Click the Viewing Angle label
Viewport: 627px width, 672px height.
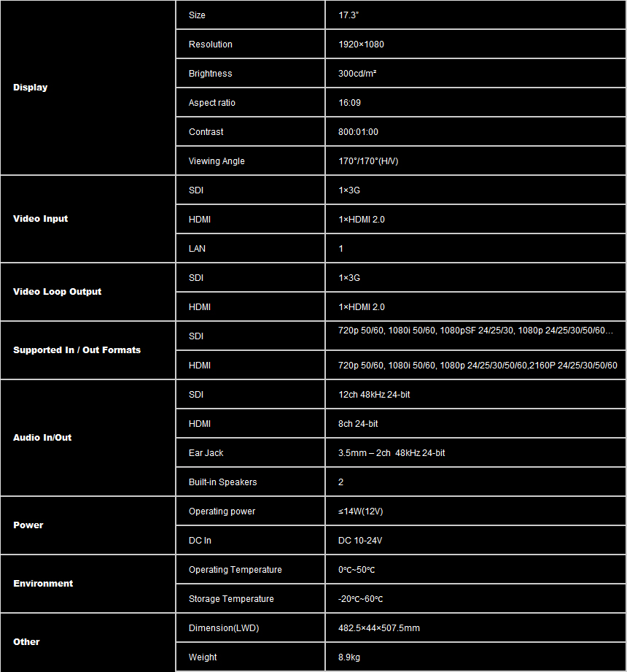pos(217,161)
